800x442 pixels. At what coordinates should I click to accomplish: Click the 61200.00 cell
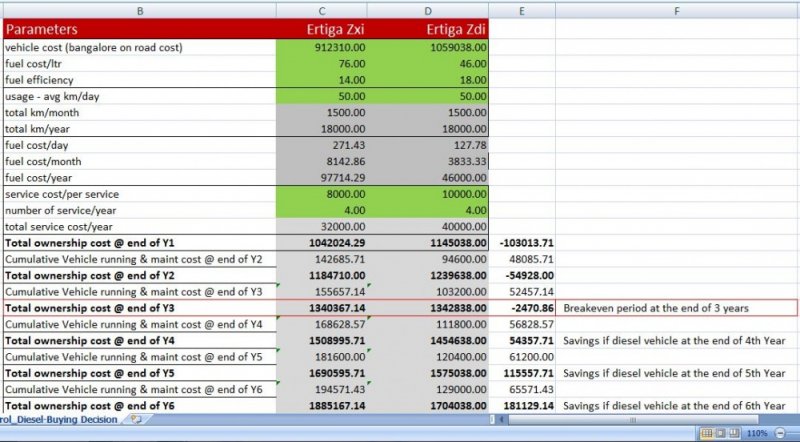pos(521,357)
